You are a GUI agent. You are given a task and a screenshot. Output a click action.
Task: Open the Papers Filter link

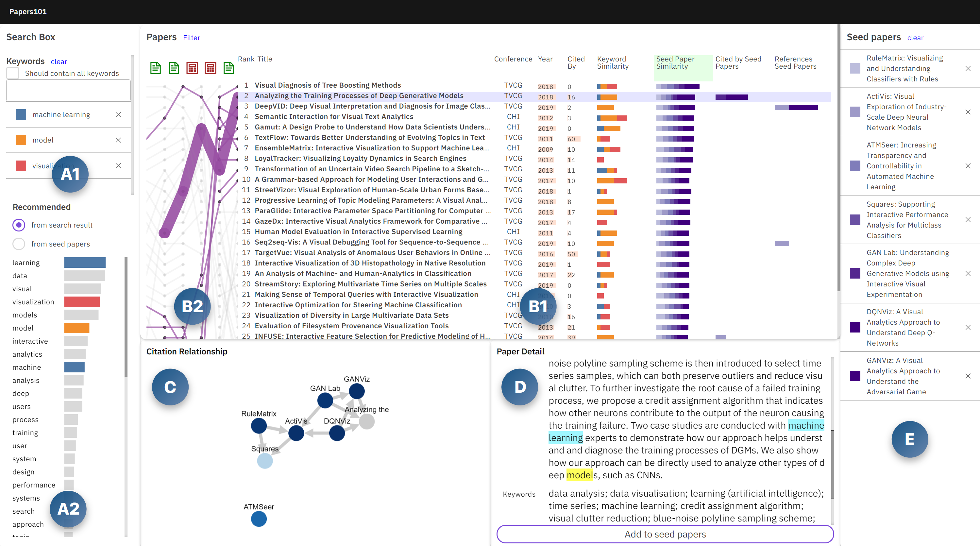(191, 38)
